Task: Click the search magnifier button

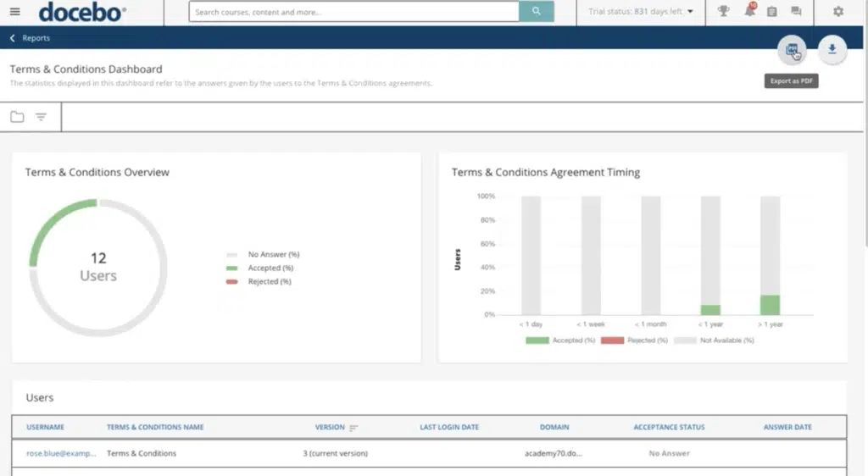Action: (x=536, y=12)
